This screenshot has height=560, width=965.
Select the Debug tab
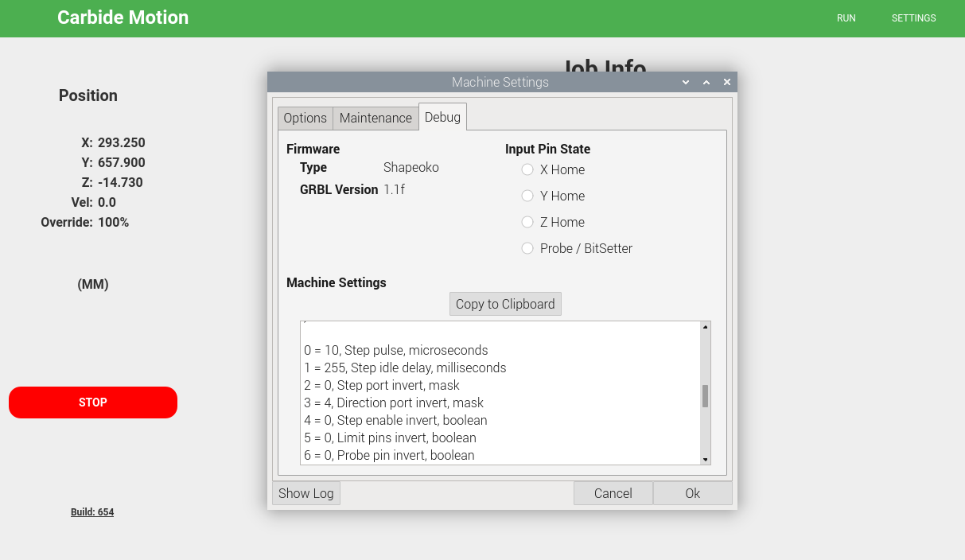point(442,117)
